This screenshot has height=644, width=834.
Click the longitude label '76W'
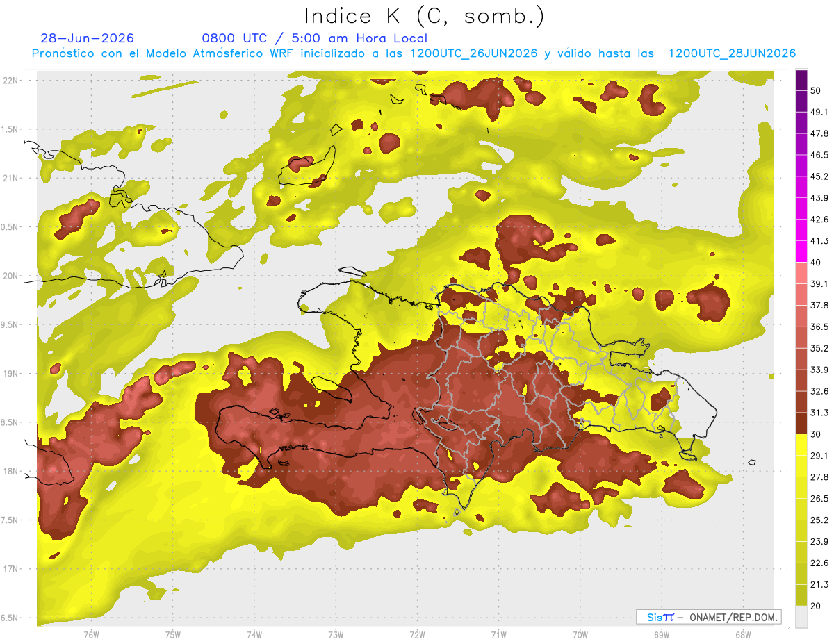(91, 634)
